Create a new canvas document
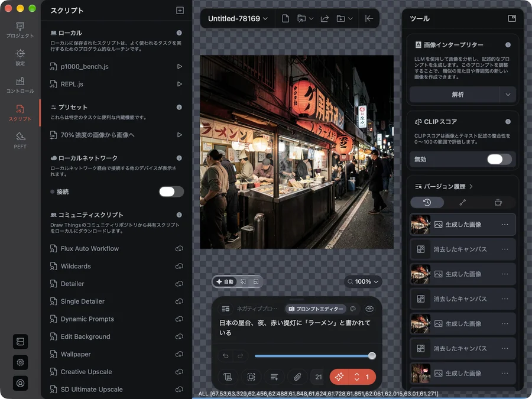Viewport: 532px width, 399px height. click(x=286, y=19)
